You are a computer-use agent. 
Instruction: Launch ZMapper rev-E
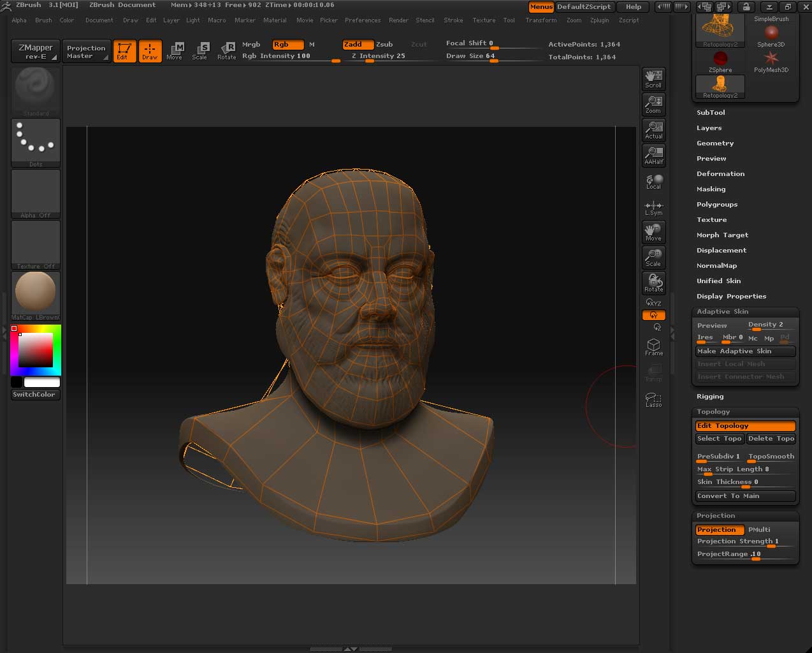36,51
